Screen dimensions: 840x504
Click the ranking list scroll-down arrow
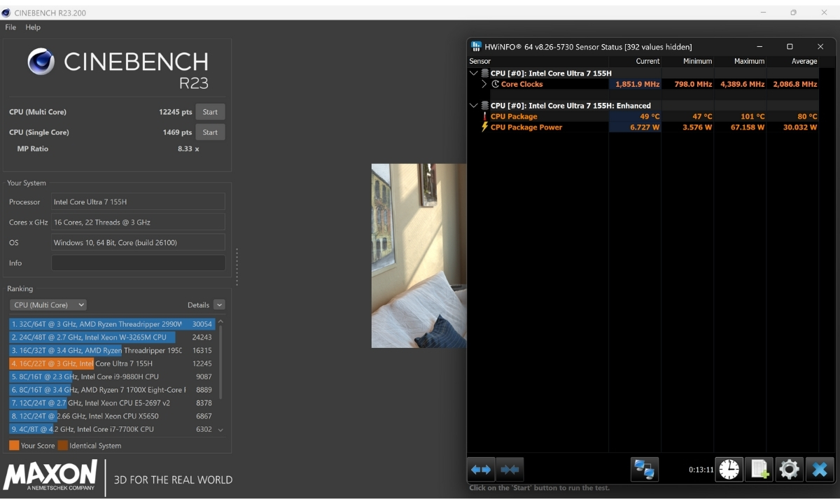[x=220, y=430]
